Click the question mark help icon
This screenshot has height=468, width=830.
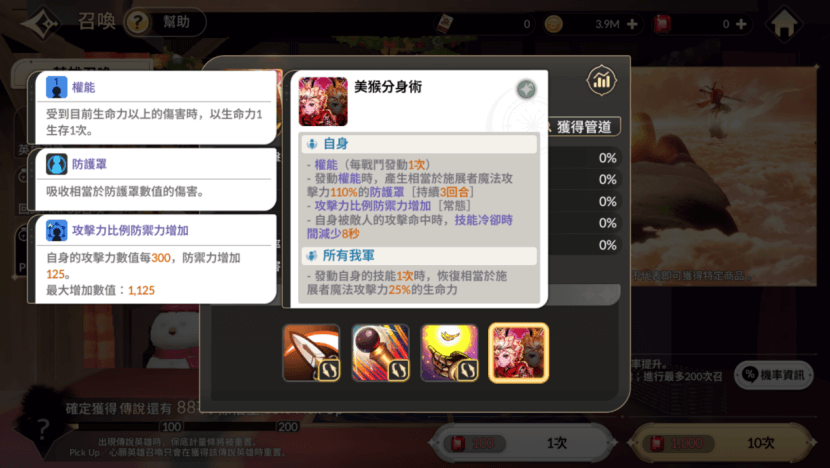(x=138, y=22)
